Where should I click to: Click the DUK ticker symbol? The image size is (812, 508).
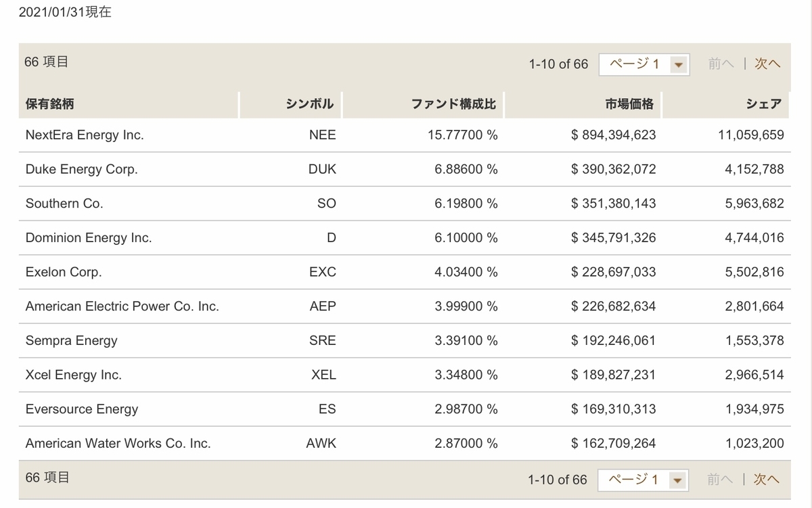(x=322, y=169)
